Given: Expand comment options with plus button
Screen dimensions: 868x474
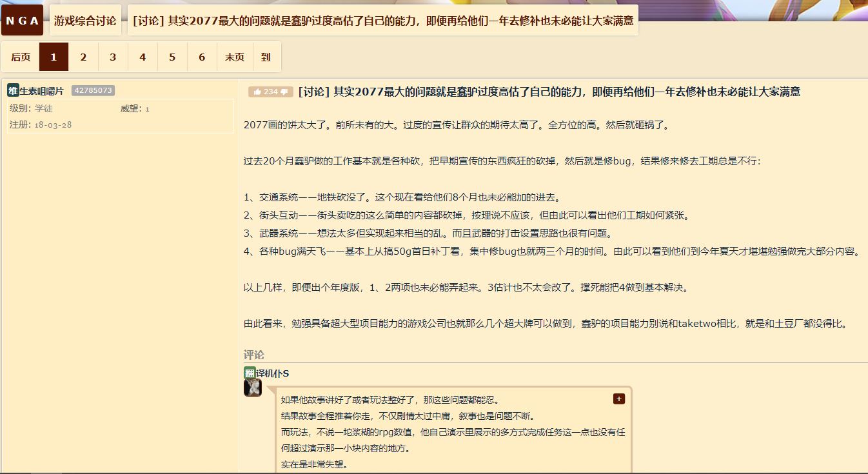Looking at the screenshot, I should [x=619, y=399].
